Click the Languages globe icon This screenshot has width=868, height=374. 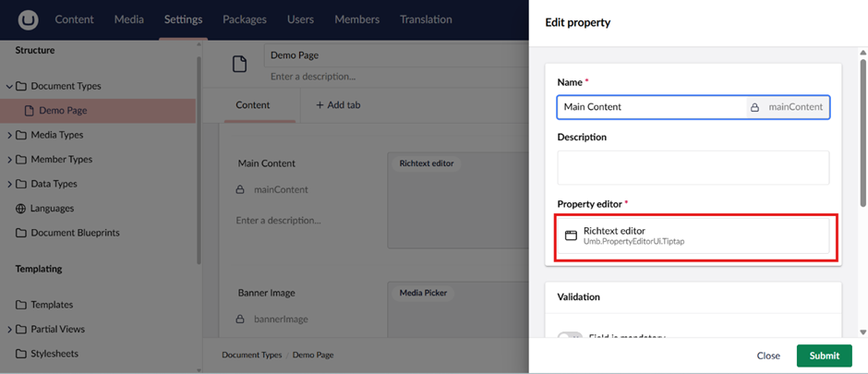click(x=21, y=209)
